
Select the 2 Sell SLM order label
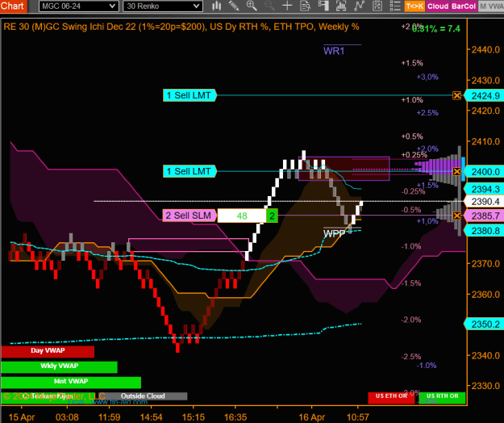(x=190, y=216)
